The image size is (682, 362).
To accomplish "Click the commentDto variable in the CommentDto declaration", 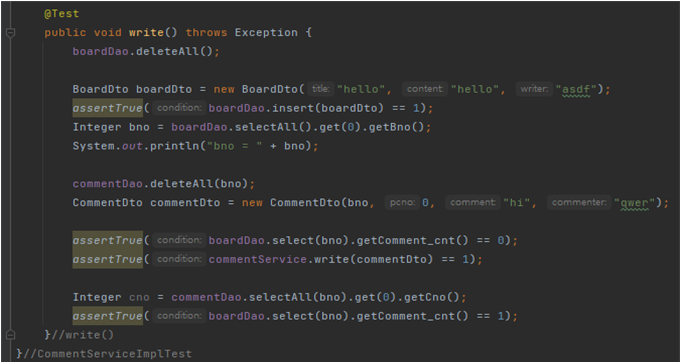I will click(x=185, y=203).
